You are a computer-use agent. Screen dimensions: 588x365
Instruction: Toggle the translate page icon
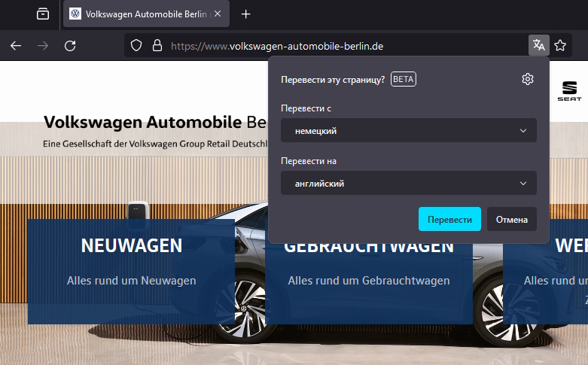pos(539,45)
